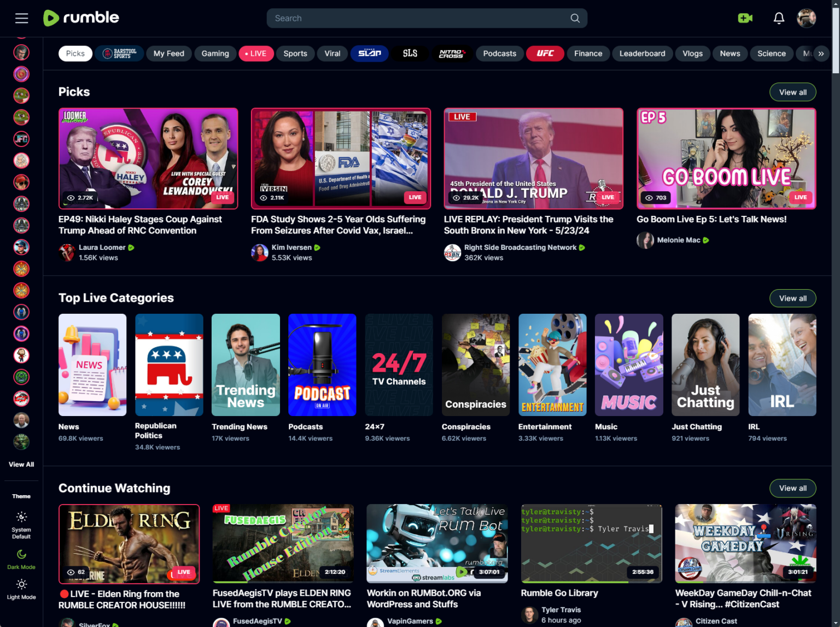Click View all next to Picks
The width and height of the screenshot is (840, 627).
(792, 91)
